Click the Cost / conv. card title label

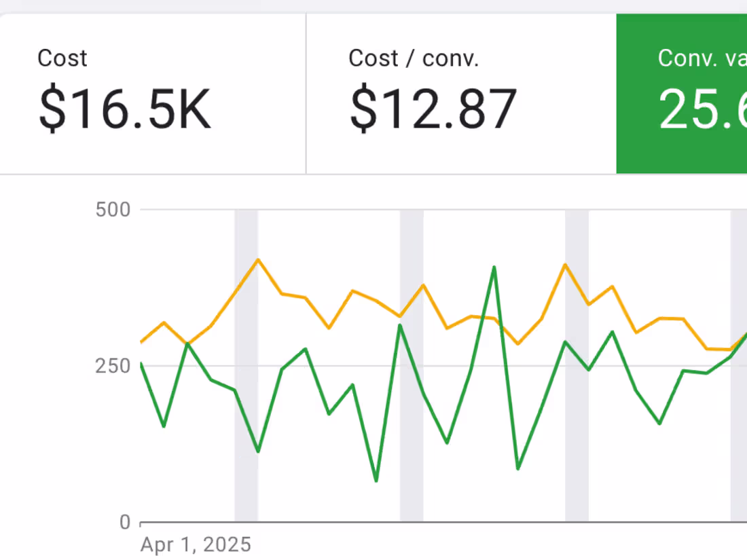tap(414, 58)
